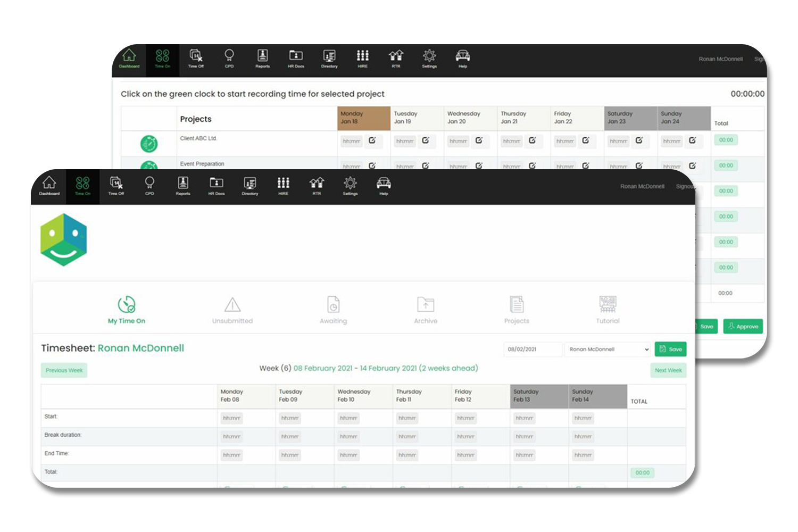The height and width of the screenshot is (532, 798).
Task: Open Directory icon in back window
Action: point(329,59)
